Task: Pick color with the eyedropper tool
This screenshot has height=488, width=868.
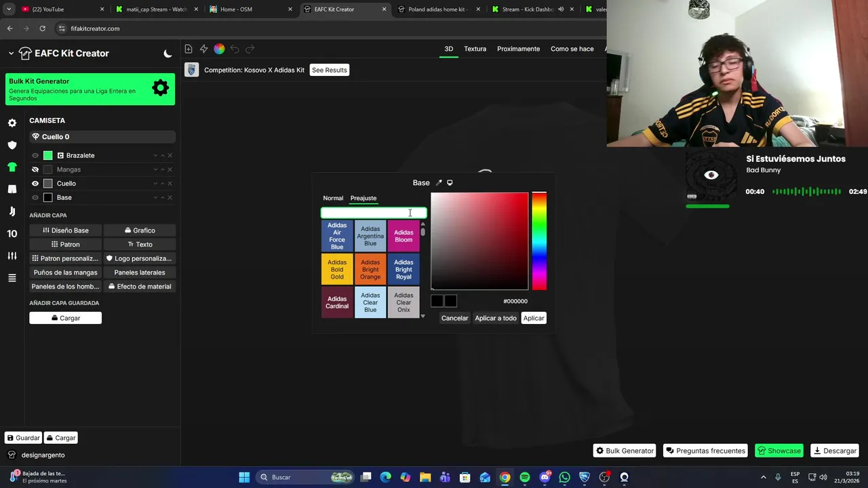Action: (439, 182)
